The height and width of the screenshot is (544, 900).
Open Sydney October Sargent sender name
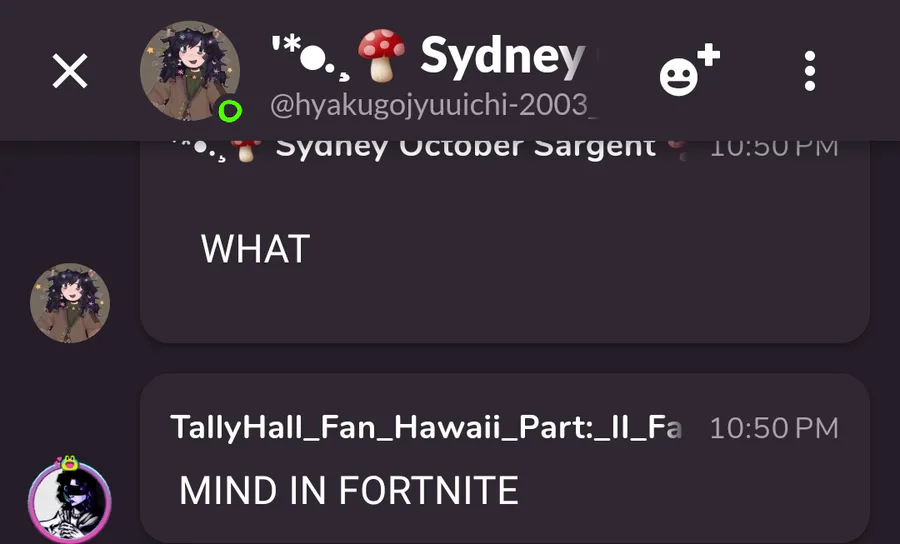(x=465, y=147)
